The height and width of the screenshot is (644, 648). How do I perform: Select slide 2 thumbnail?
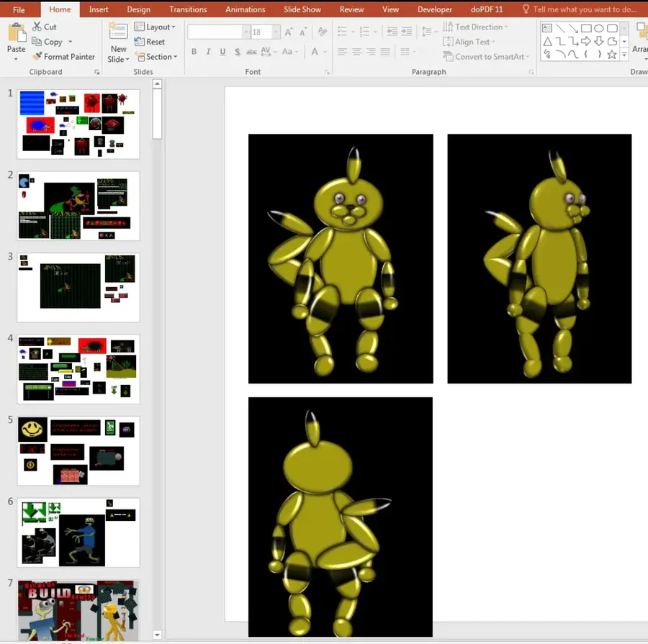coord(78,206)
